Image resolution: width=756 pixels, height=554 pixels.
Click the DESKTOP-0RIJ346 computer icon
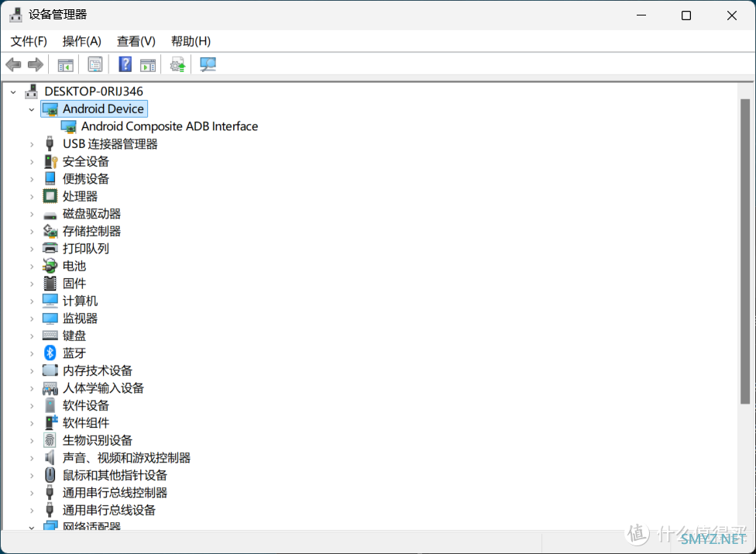click(x=31, y=91)
